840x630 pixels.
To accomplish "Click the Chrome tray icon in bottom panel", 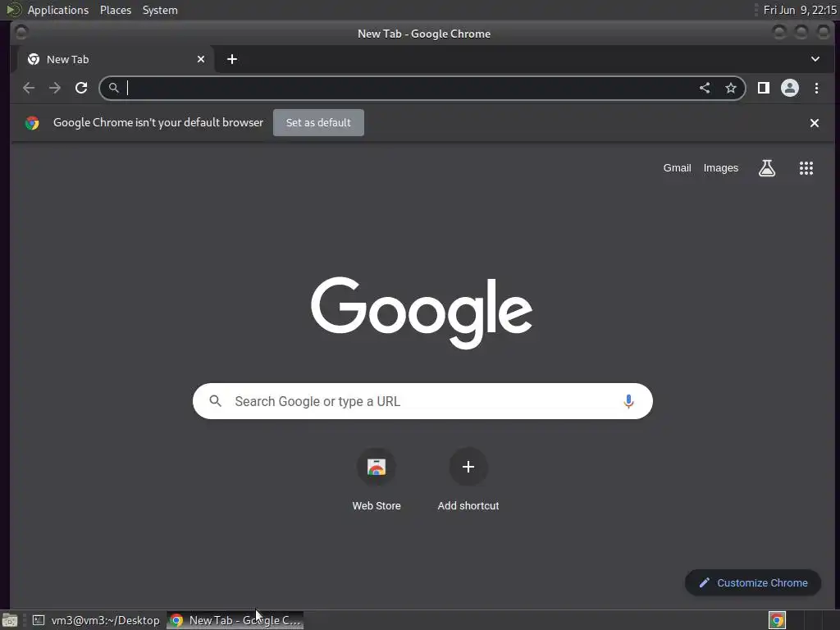I will [777, 620].
